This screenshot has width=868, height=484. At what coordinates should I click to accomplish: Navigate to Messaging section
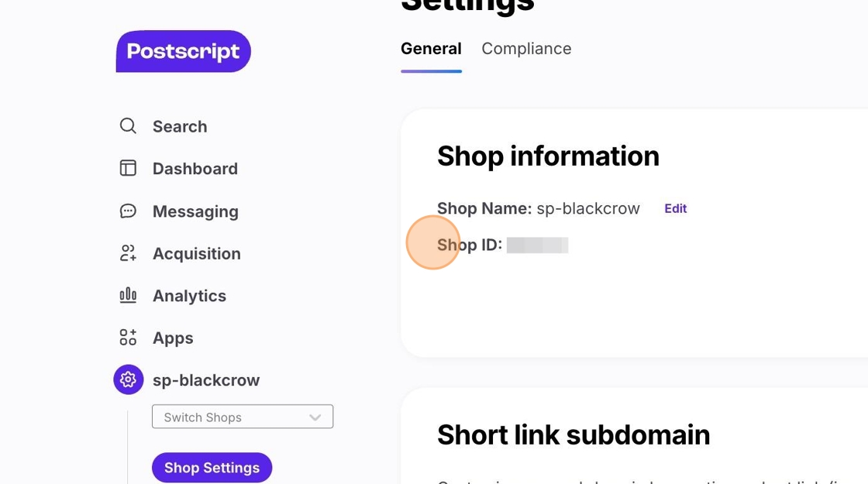[x=195, y=211]
